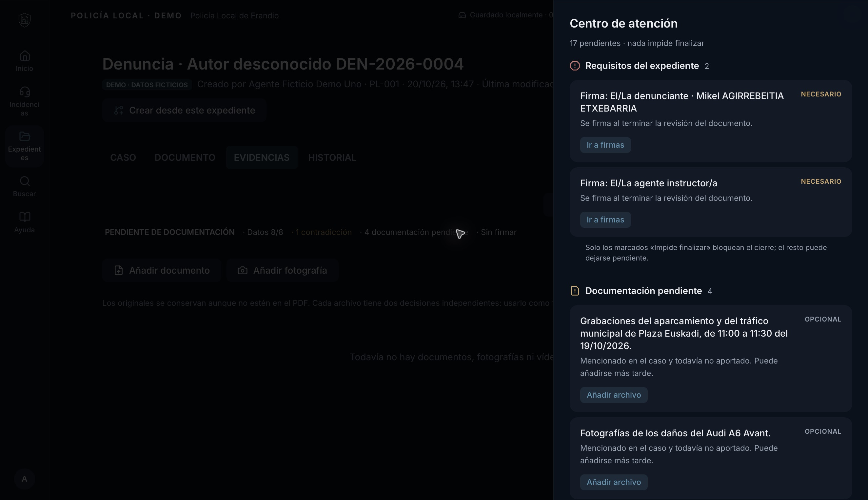This screenshot has height=500, width=868.
Task: Open Expedientes folder icon in sidebar
Action: pyautogui.click(x=24, y=136)
